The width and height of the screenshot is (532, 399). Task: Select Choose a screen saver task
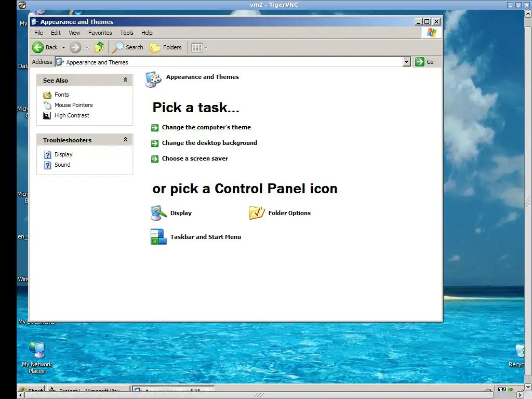[x=195, y=158]
